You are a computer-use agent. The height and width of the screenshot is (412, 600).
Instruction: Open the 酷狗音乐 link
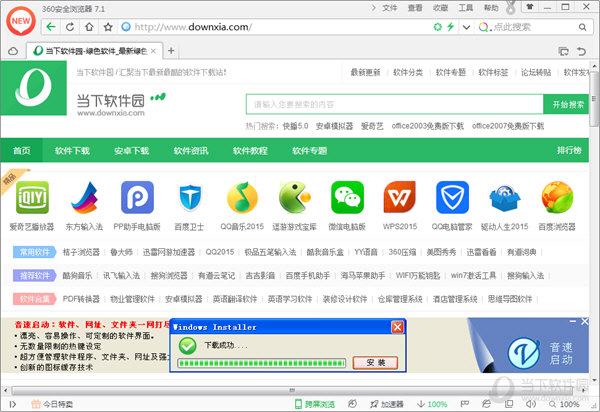[77, 275]
